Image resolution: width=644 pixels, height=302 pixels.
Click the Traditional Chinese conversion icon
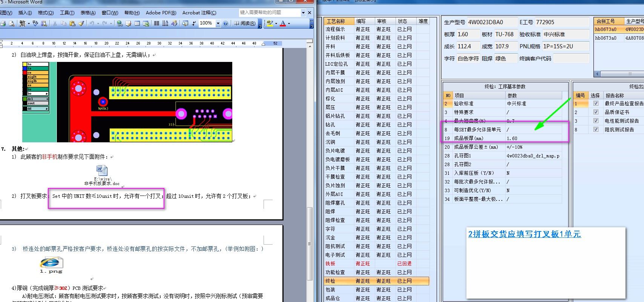23,23
